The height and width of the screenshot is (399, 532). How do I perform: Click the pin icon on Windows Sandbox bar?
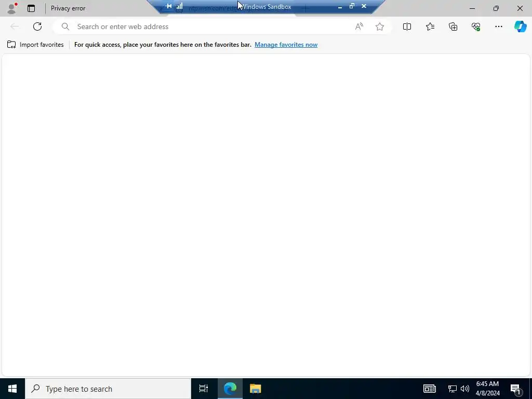click(168, 6)
